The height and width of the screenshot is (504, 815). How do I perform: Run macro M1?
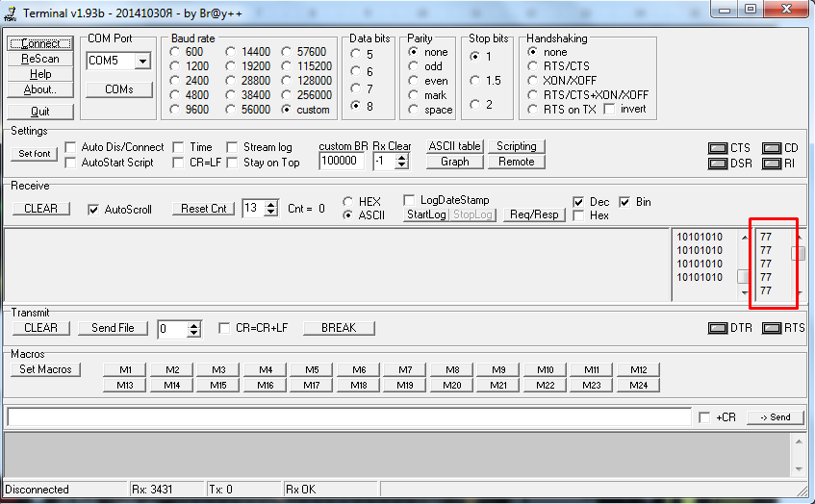click(x=125, y=370)
